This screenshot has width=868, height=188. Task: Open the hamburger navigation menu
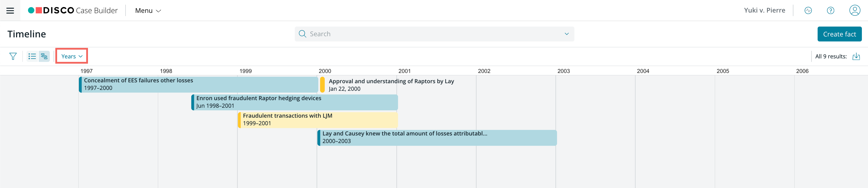[10, 11]
